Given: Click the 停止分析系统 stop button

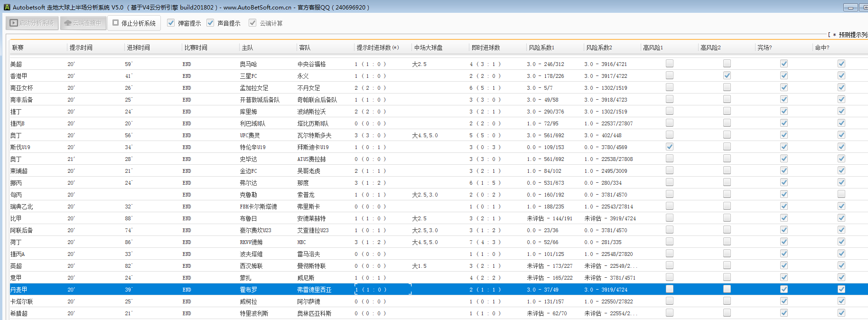Looking at the screenshot, I should click(x=134, y=23).
